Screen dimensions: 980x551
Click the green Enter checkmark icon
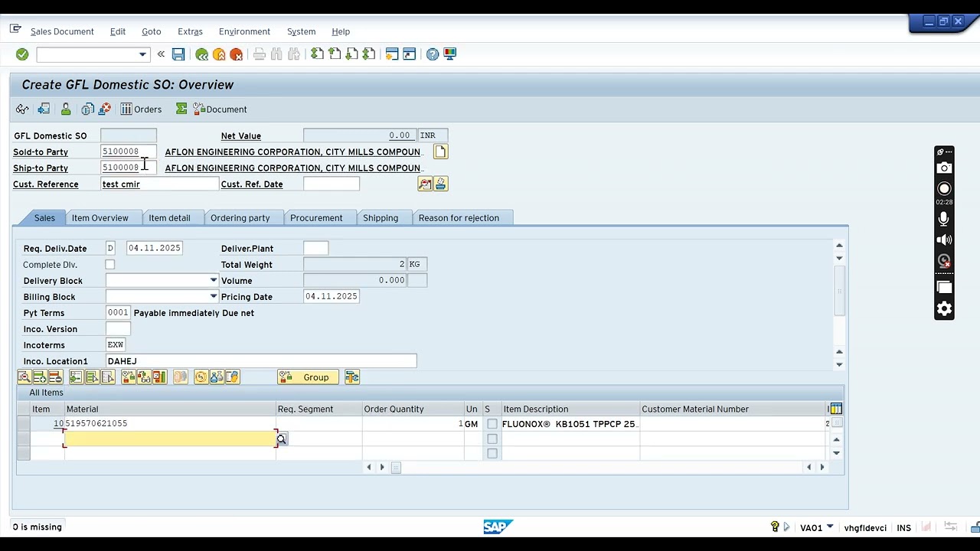(22, 54)
